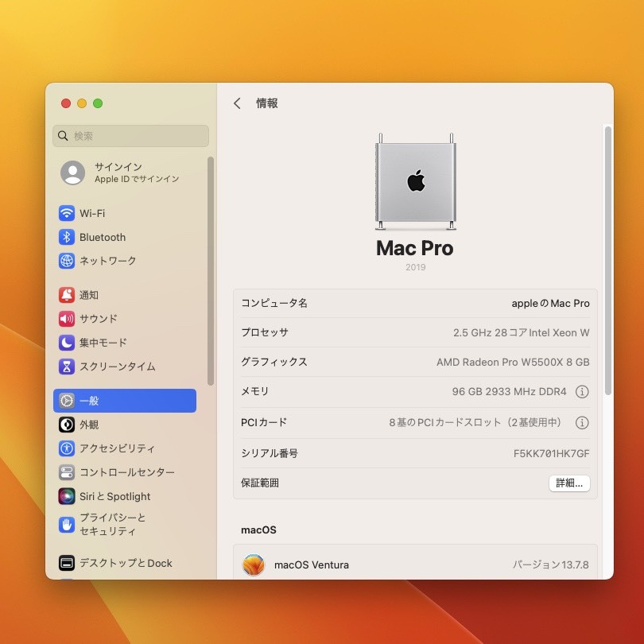Open the プライバシーとセキュリティ hand icon
Screen dimensions: 644x644
point(67,525)
